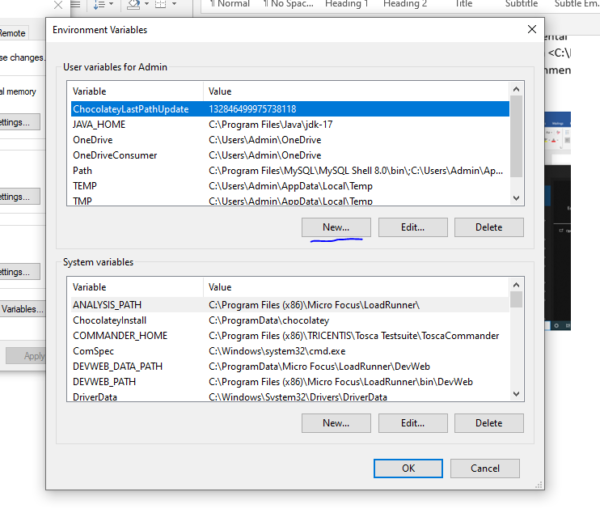Select ComSpec system variable

(290, 351)
